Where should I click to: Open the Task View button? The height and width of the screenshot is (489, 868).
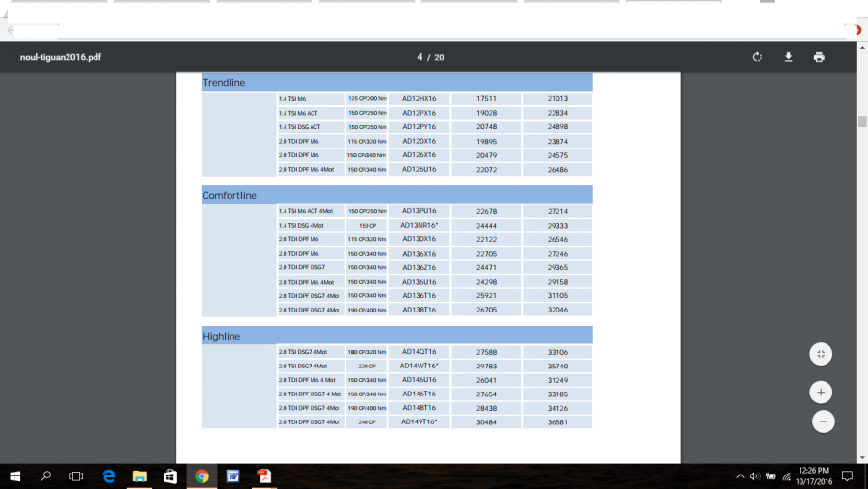pos(77,475)
